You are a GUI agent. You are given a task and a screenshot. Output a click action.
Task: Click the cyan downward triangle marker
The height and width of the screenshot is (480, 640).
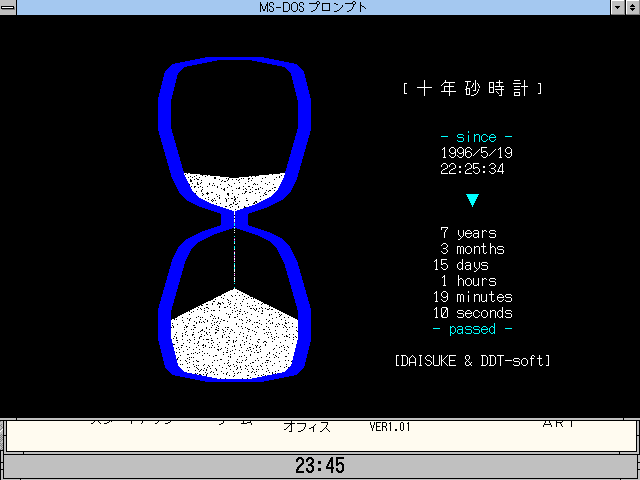472,200
